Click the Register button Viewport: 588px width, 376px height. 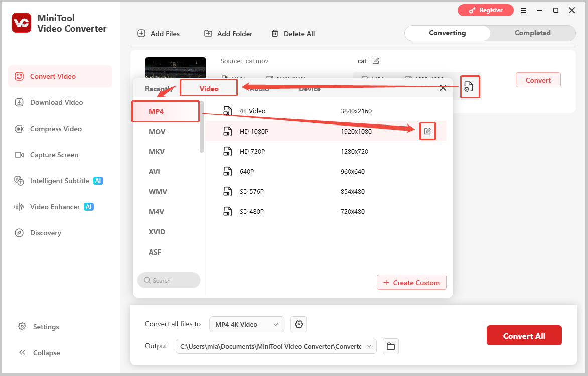[x=486, y=10]
